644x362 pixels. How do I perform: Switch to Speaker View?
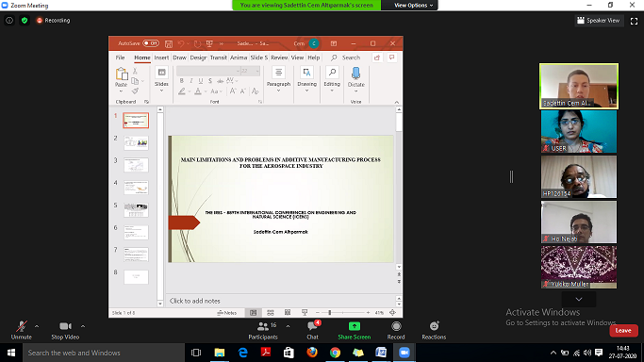point(599,21)
